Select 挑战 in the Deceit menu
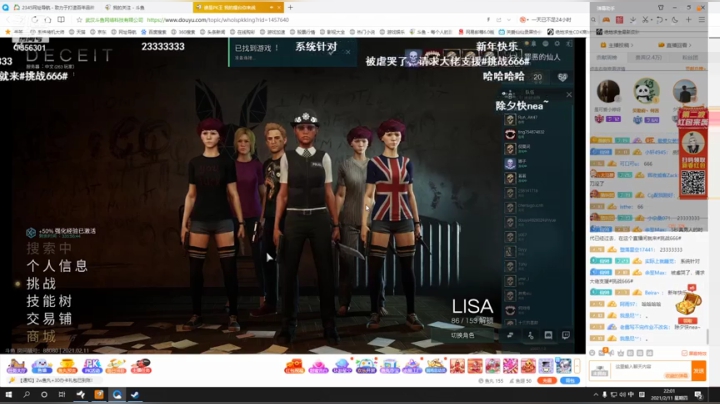720x404 pixels. [x=41, y=283]
